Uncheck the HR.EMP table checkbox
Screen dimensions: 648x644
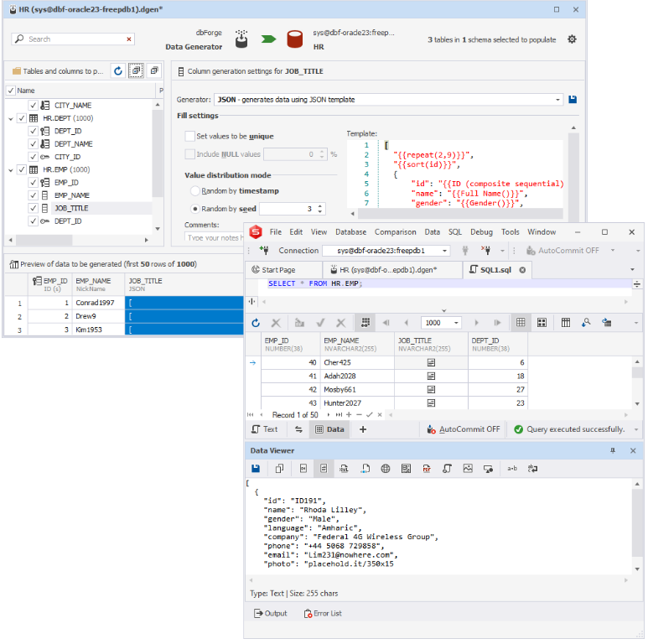point(22,169)
